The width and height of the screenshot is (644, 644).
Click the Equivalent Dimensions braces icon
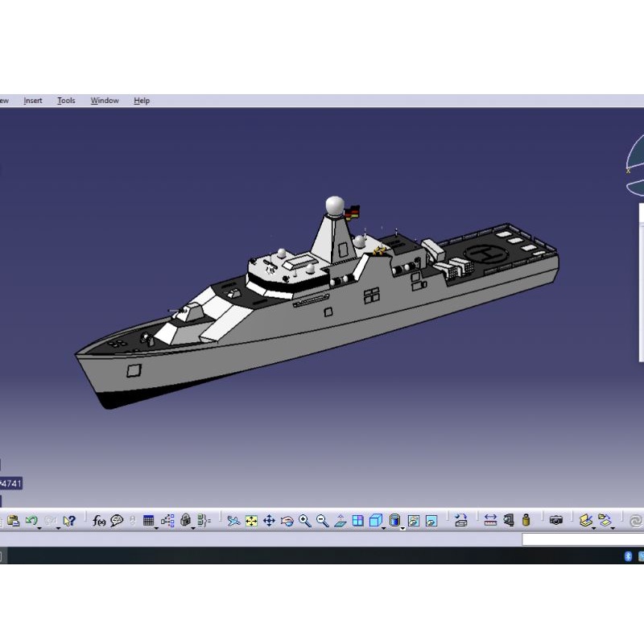[204, 520]
